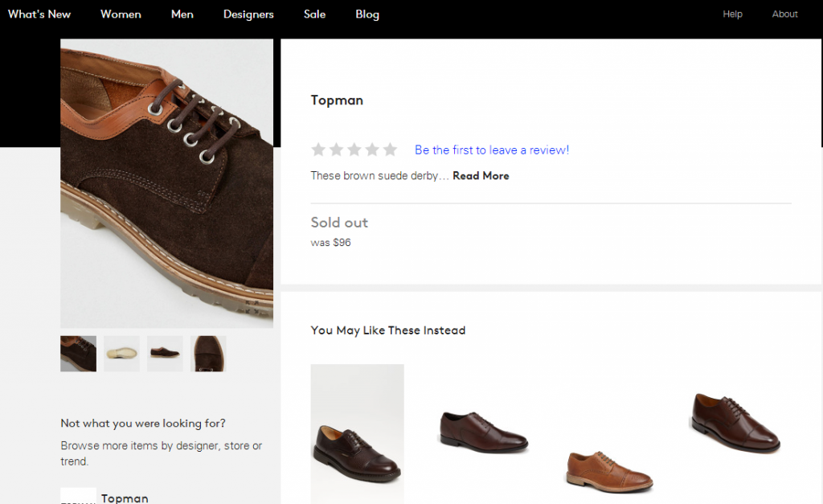The width and height of the screenshot is (823, 504).
Task: Open the Men section
Action: tap(182, 14)
